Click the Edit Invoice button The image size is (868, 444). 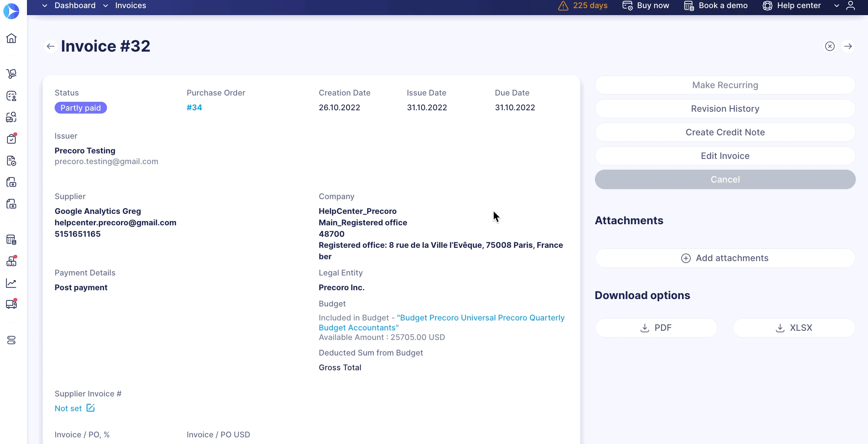[x=725, y=156]
